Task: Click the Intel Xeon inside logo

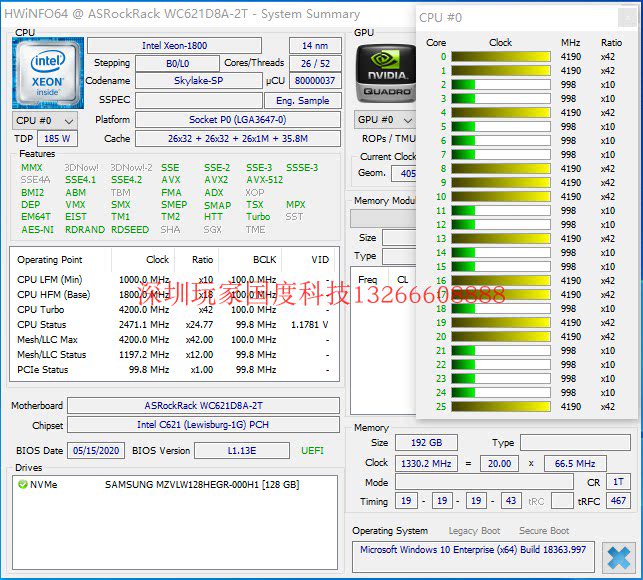Action: 48,73
